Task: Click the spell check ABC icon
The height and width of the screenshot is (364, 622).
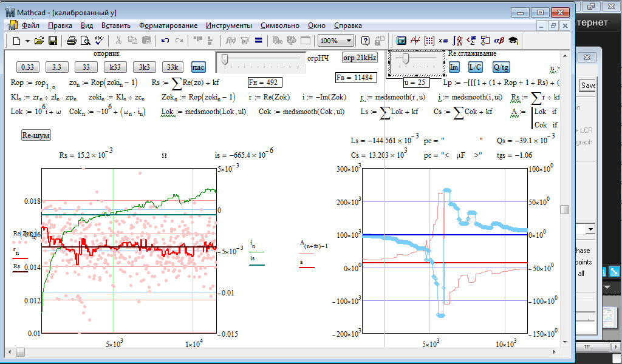Action: 99,41
